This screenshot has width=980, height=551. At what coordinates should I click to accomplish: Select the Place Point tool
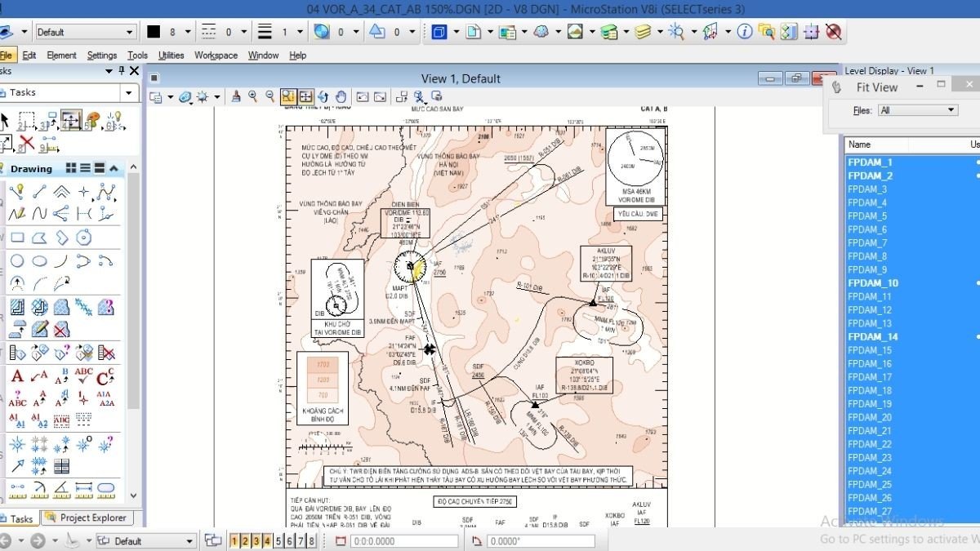83,192
